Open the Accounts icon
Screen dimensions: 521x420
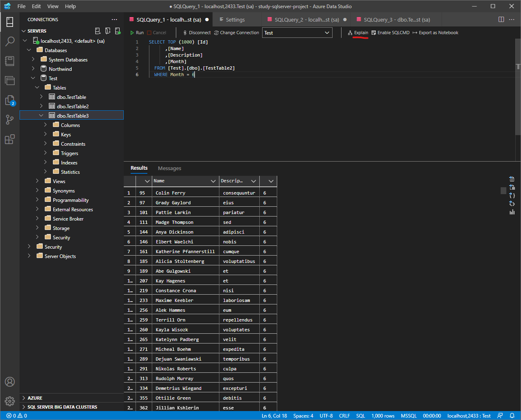(x=10, y=382)
